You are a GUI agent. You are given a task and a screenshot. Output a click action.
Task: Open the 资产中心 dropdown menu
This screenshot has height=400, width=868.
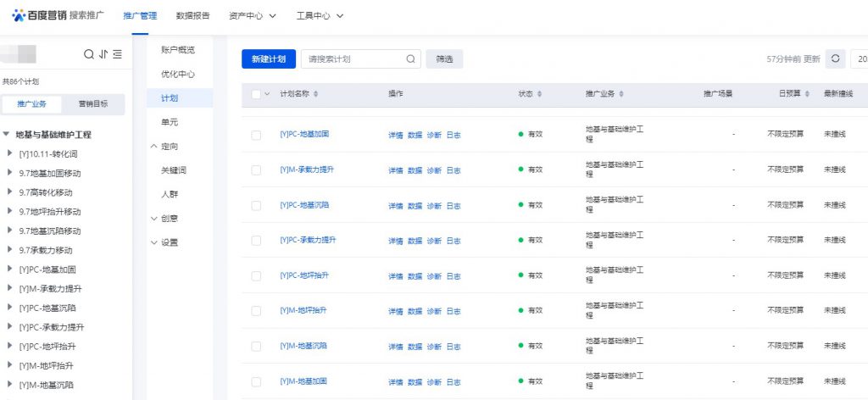click(x=252, y=16)
